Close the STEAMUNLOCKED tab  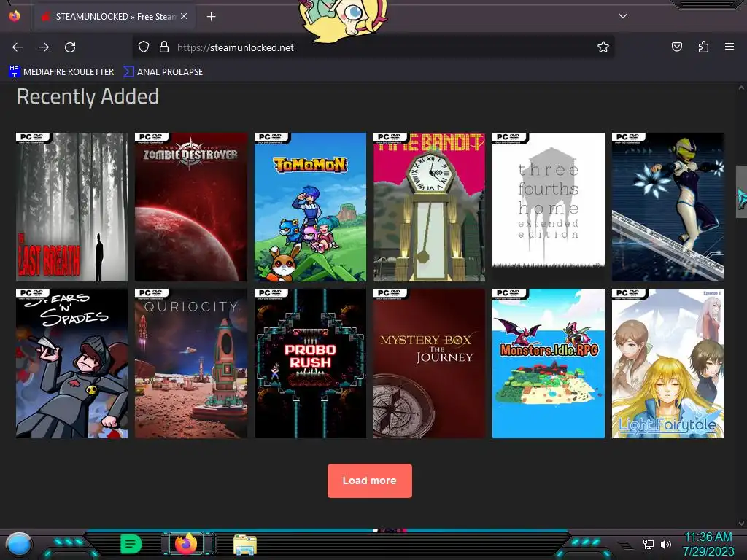[184, 16]
